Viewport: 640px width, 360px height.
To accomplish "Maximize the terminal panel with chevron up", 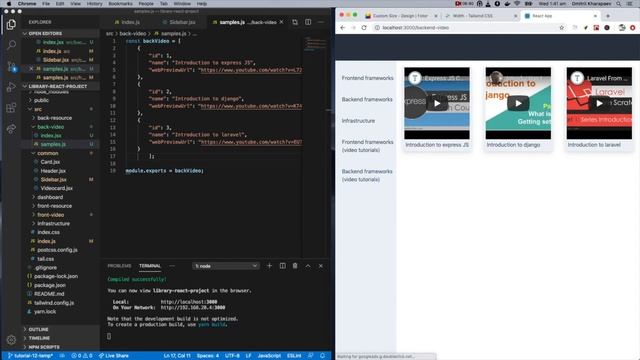I will (308, 266).
